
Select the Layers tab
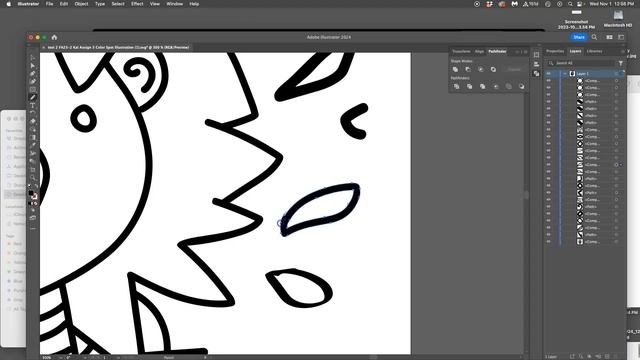[576, 51]
